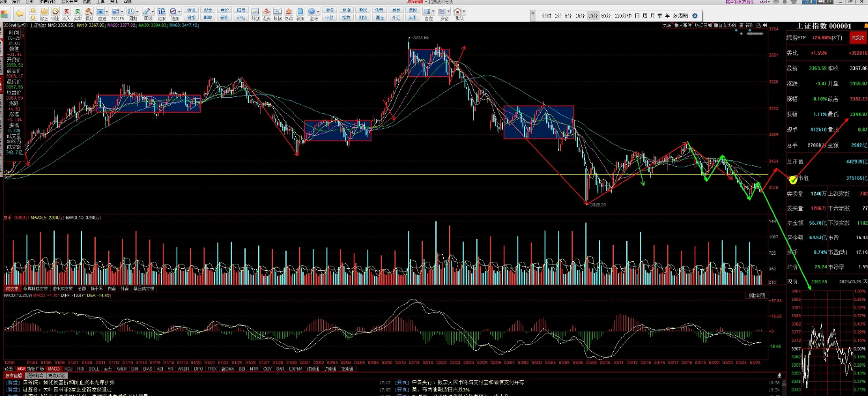This screenshot has width=868, height=396.
Task: Open the 指标广场 indicator plaza link
Action: pyautogui.click(x=35, y=369)
